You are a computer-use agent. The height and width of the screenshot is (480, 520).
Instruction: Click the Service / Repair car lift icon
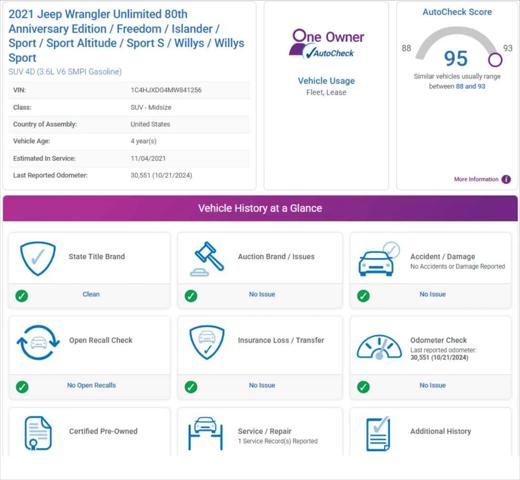tap(205, 433)
